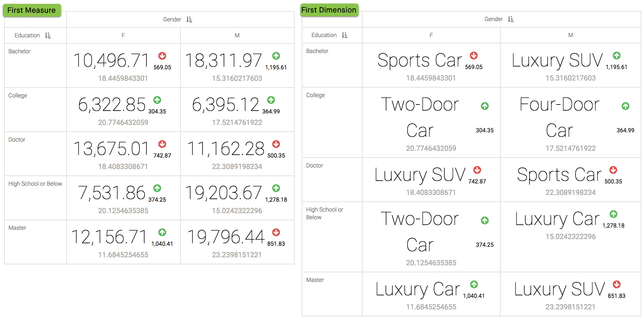Click the High School or Below row in First Dimension
Viewport: 644px width, 319px height.
coord(324,213)
